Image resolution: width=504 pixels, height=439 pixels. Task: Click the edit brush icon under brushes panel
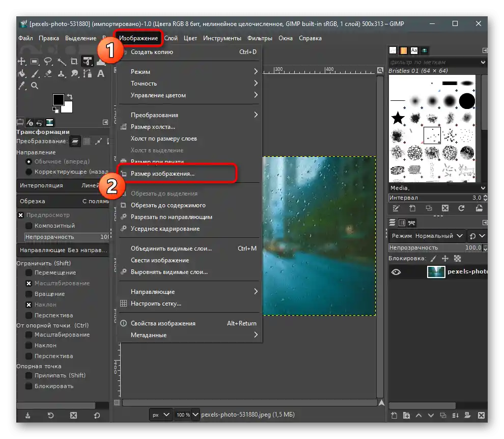pos(396,208)
